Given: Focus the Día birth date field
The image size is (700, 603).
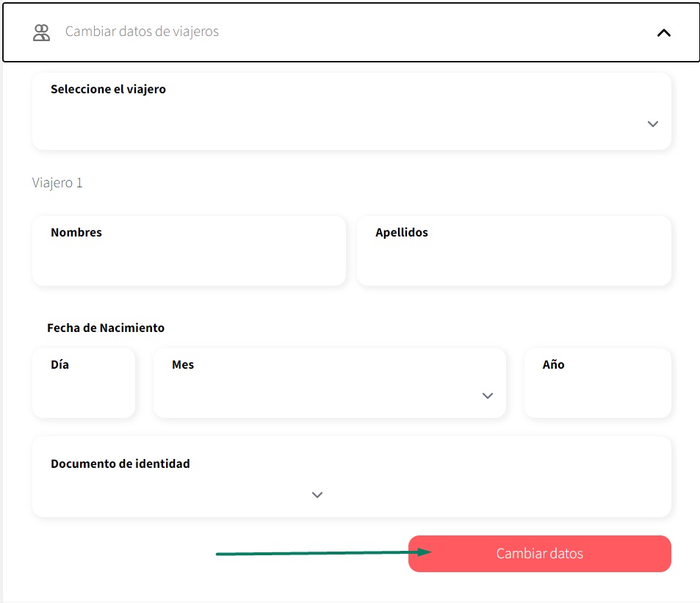Looking at the screenshot, I should 84,383.
